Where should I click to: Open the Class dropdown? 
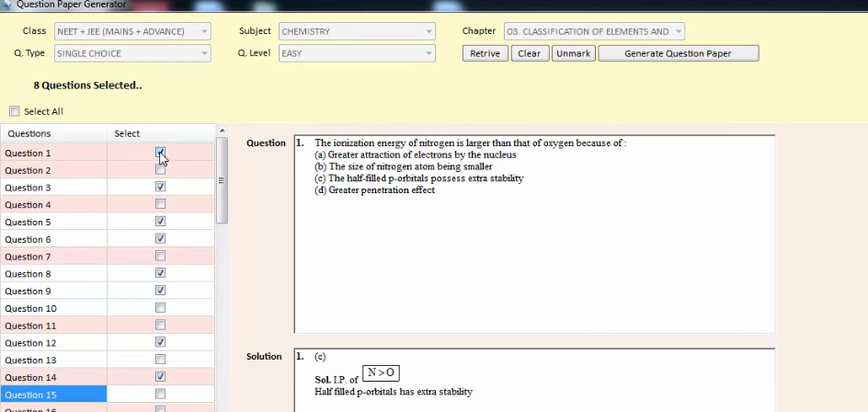pyautogui.click(x=131, y=31)
